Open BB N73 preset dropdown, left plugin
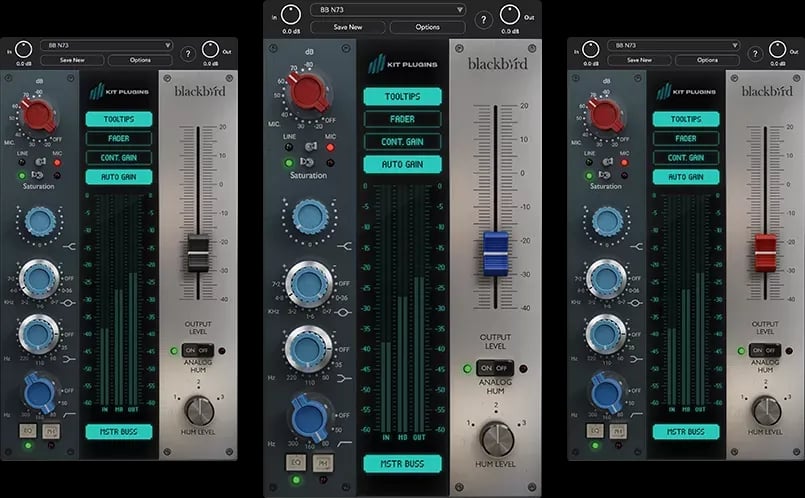 106,45
